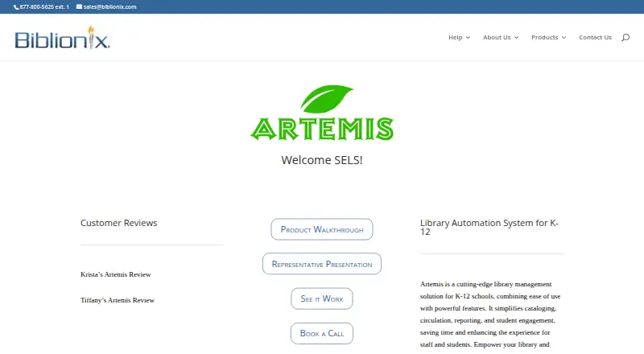Viewport: 644px width, 354px height.
Task: Click the Product Walkthrough button
Action: (322, 229)
